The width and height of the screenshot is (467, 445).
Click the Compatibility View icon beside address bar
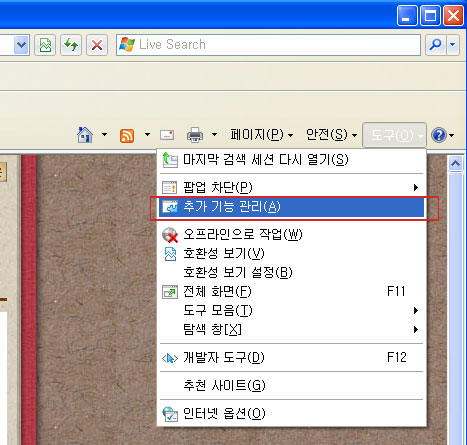tap(45, 45)
